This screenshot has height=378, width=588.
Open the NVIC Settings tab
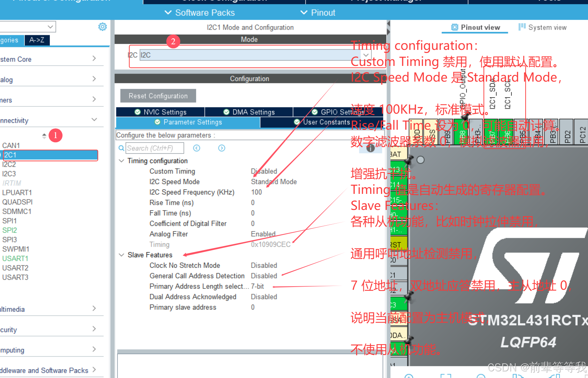click(160, 112)
